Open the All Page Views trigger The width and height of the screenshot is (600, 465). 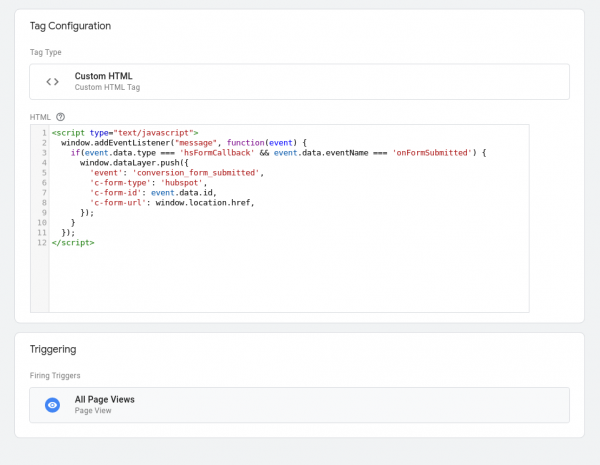(x=300, y=405)
